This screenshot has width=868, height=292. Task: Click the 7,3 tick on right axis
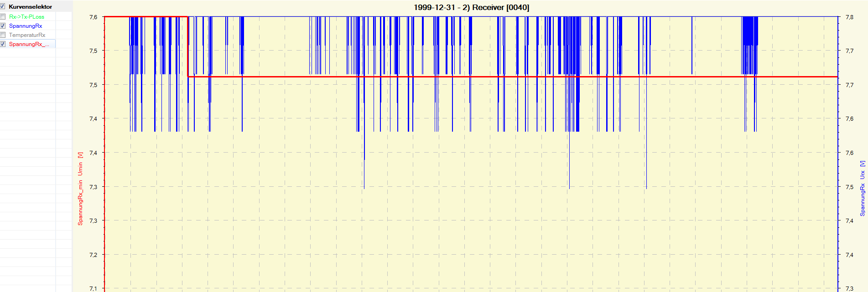pyautogui.click(x=849, y=288)
